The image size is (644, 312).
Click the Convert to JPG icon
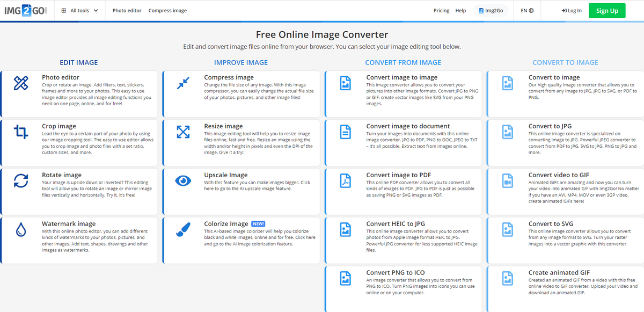click(507, 132)
